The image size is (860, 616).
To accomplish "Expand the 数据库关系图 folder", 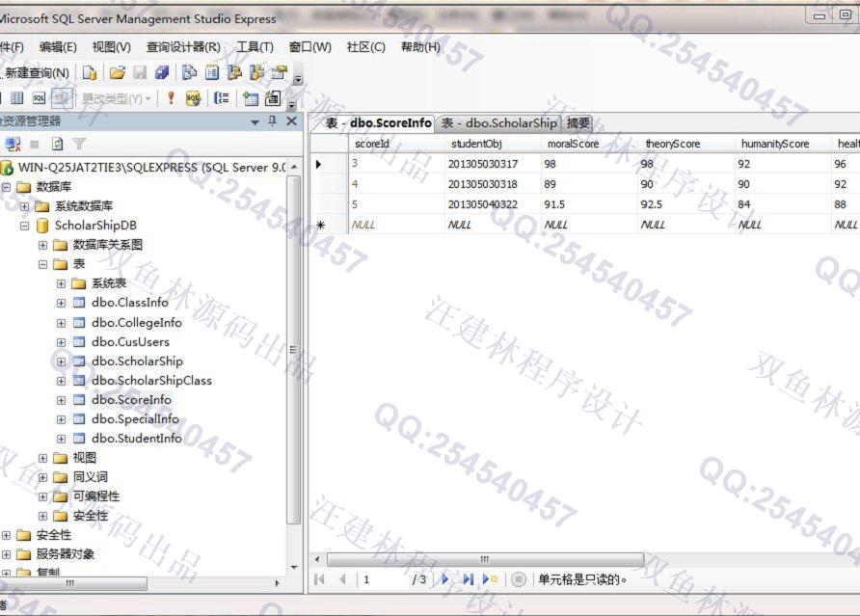I will click(x=42, y=245).
